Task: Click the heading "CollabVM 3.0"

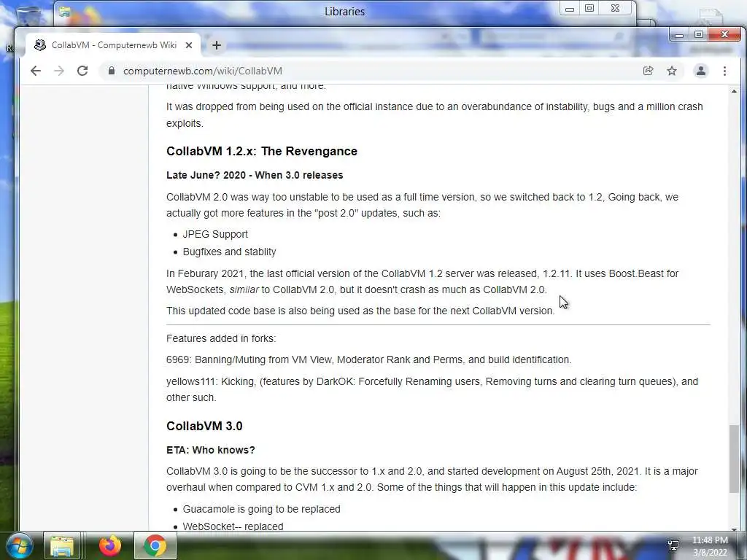Action: click(x=204, y=426)
